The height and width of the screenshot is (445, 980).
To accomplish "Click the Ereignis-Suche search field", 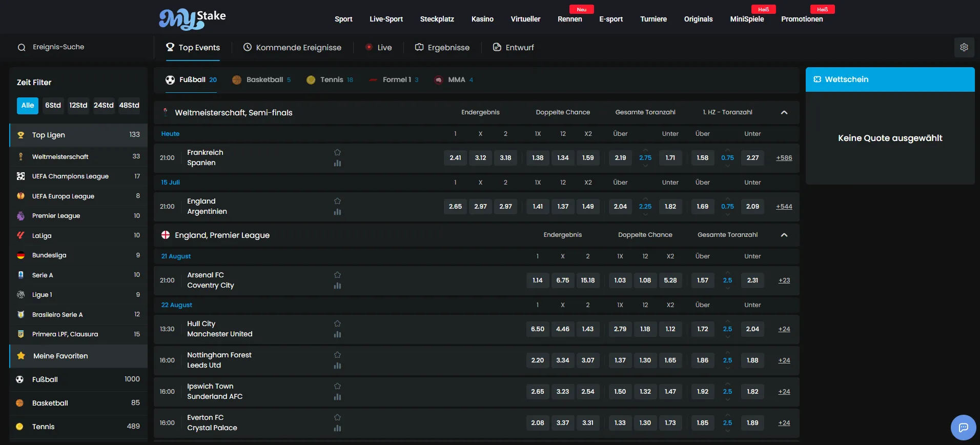I will click(78, 47).
